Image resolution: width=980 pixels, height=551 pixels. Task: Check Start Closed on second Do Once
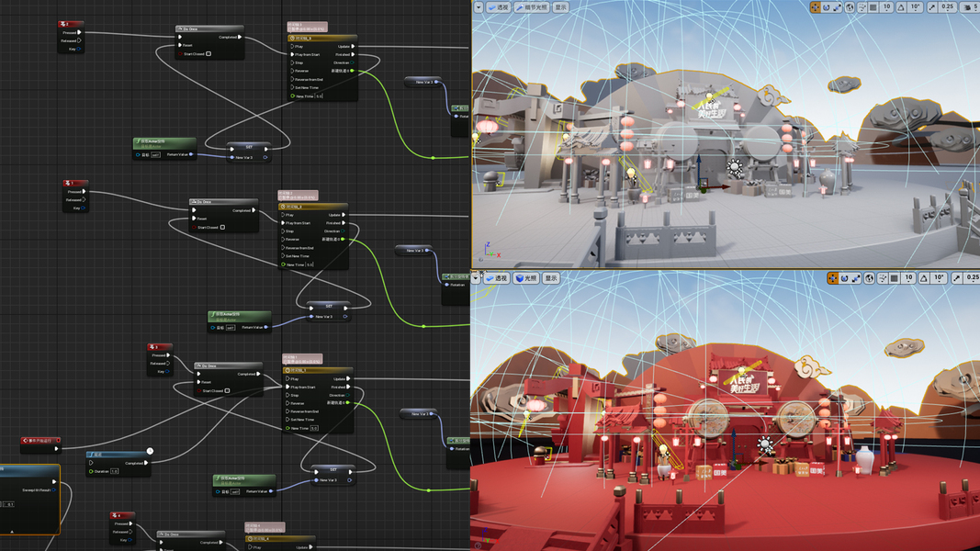222,228
